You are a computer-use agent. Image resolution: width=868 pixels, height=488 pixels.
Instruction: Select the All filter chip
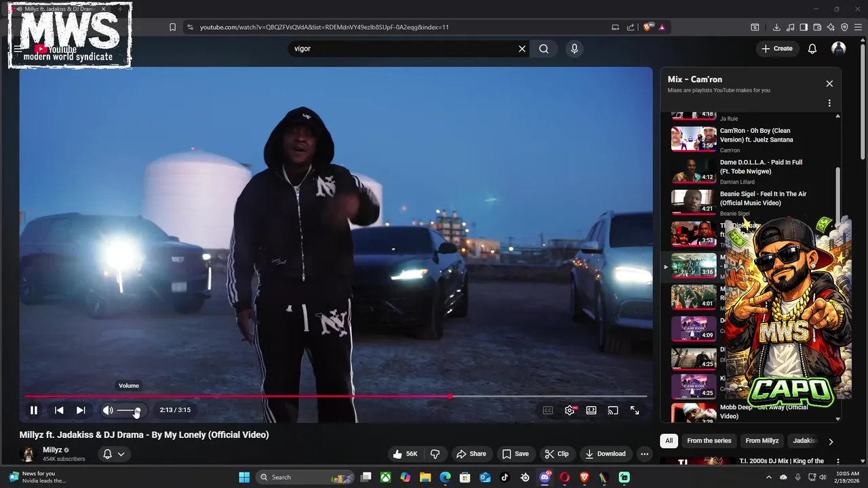[669, 441]
